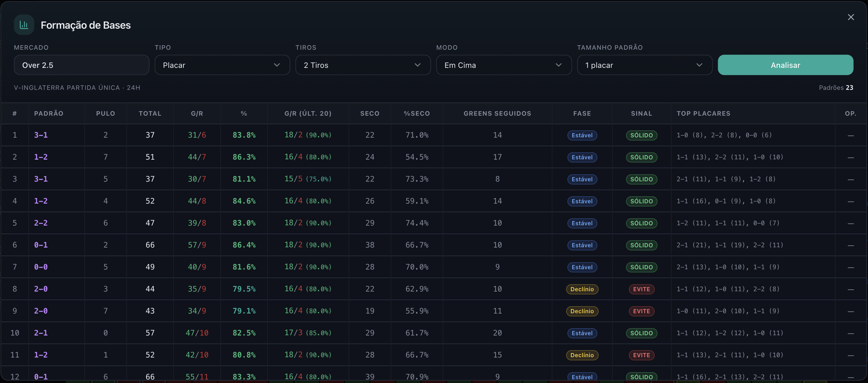The width and height of the screenshot is (868, 383).
Task: Click the bar chart icon beside Formação de Bases
Action: tap(24, 25)
